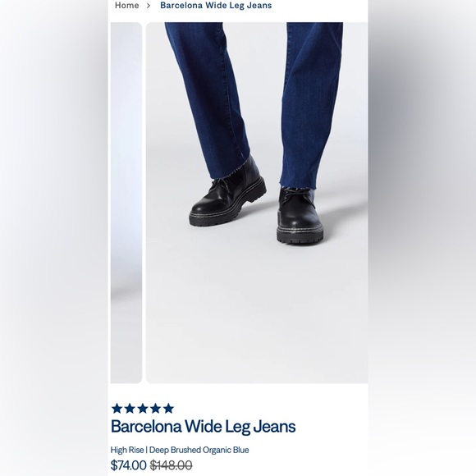Image resolution: width=476 pixels, height=476 pixels.
Task: Click the crossed-out $148.00 original price
Action: point(172,465)
